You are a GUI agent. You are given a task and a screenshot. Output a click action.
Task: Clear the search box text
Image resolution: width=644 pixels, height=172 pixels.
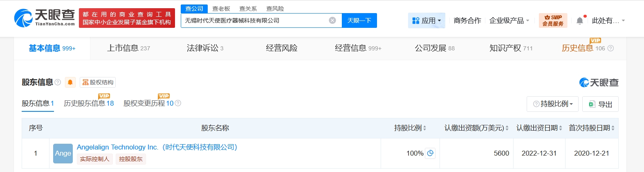[x=332, y=20]
